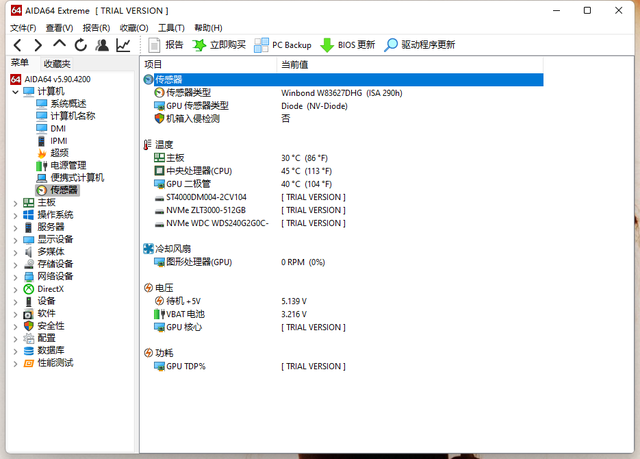Open the 帮助(H) menu
Viewport: 640px width, 459px height.
pyautogui.click(x=208, y=28)
